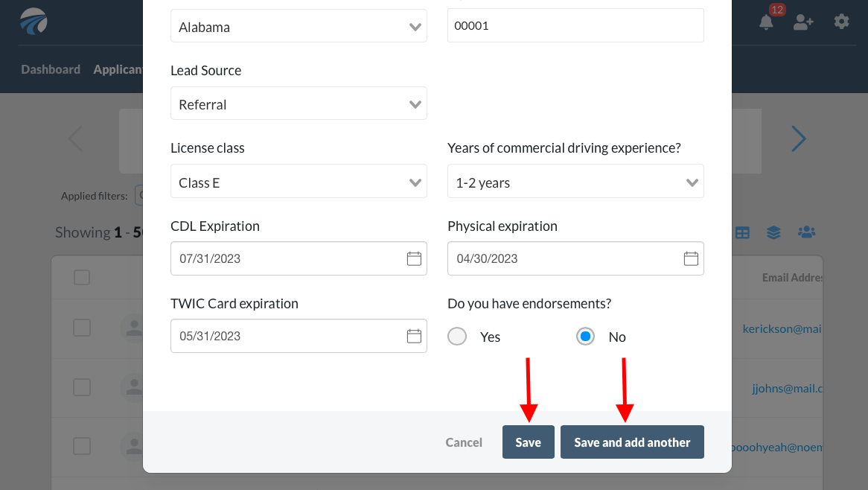The width and height of the screenshot is (868, 490).
Task: Open CDL Expiration calendar picker
Action: tap(414, 259)
